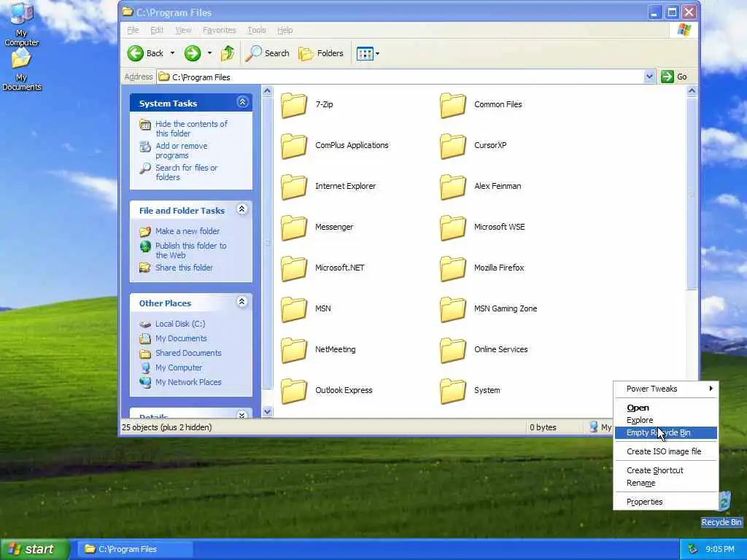
Task: Select the Microsoft.NET folder icon
Action: [x=294, y=268]
